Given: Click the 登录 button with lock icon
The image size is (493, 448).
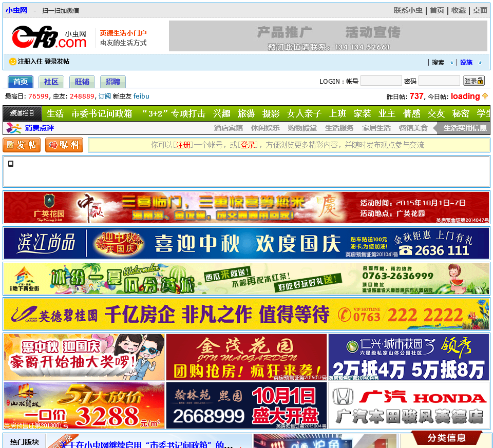Looking at the screenshot, I should click(474, 81).
